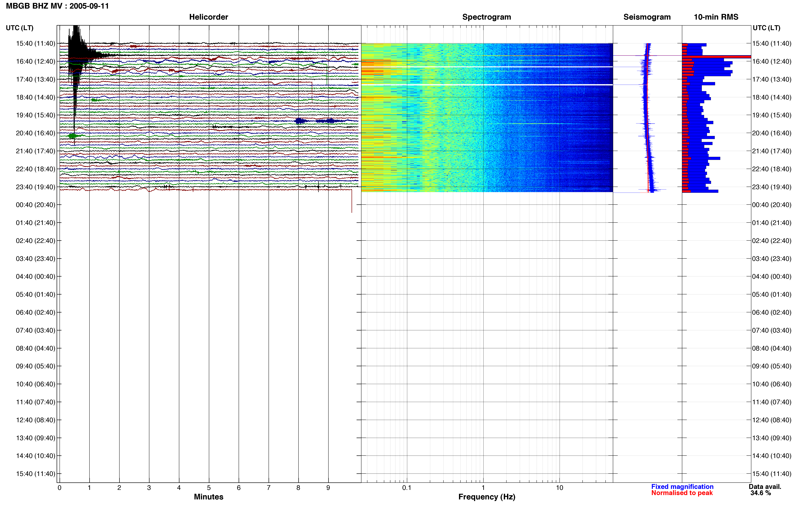
Task: Click the lower white data-gap line in spectrogram
Action: (487, 85)
